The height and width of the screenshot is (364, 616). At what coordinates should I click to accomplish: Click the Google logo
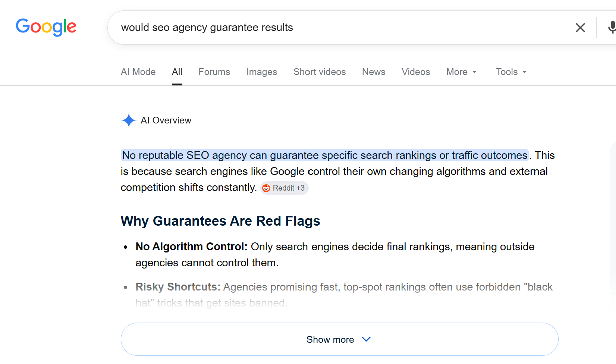tap(46, 27)
